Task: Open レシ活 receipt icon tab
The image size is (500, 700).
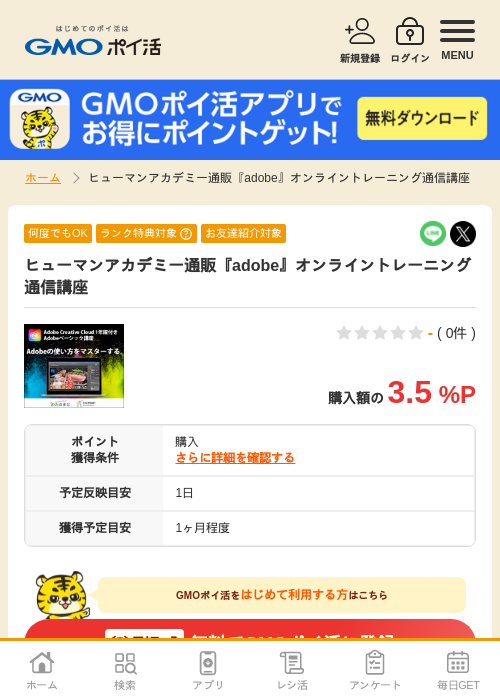Action: pos(292,671)
